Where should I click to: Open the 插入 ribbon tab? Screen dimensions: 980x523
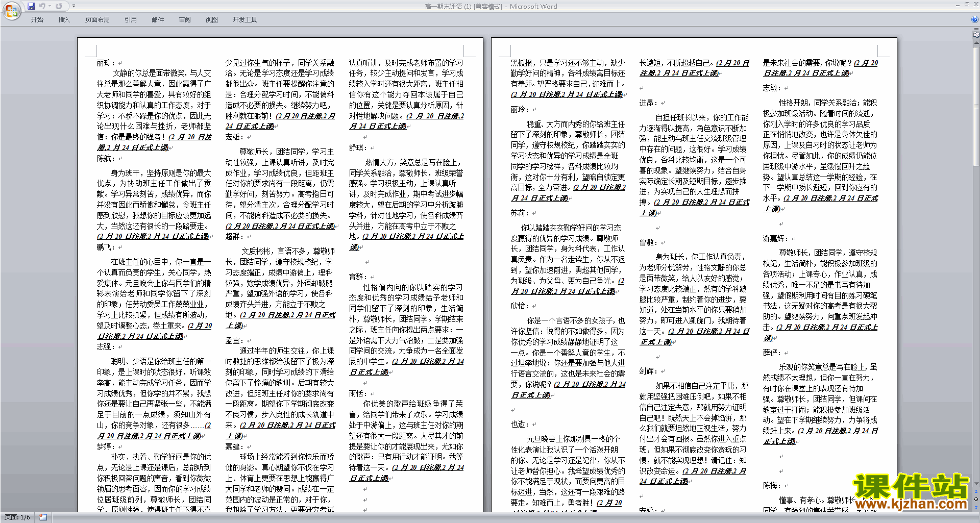(64, 19)
